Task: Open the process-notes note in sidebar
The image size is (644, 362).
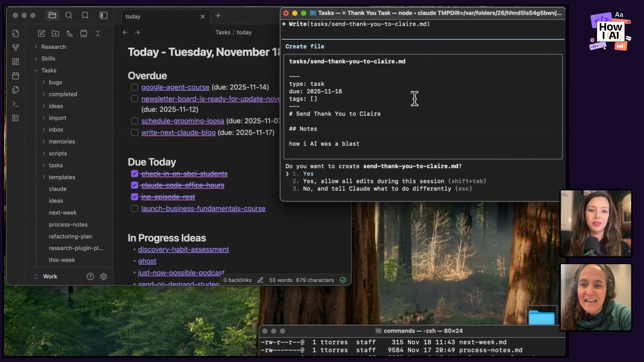Action: 68,225
